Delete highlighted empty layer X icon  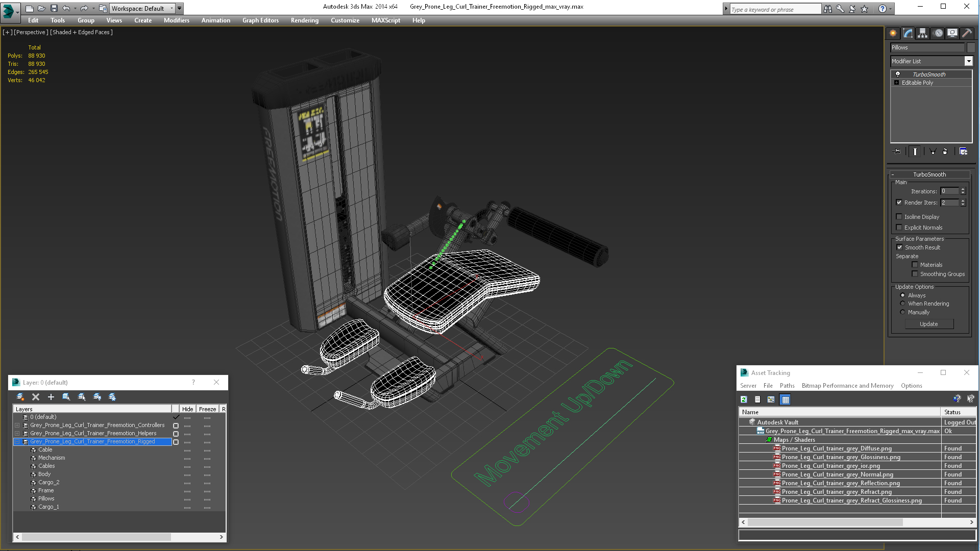36,397
